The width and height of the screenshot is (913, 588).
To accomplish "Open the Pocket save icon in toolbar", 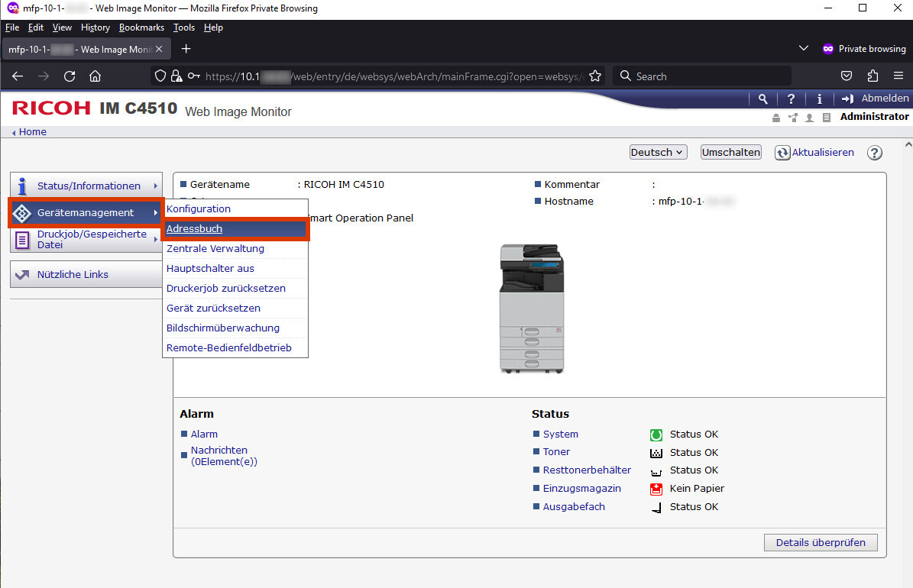I will click(x=847, y=76).
